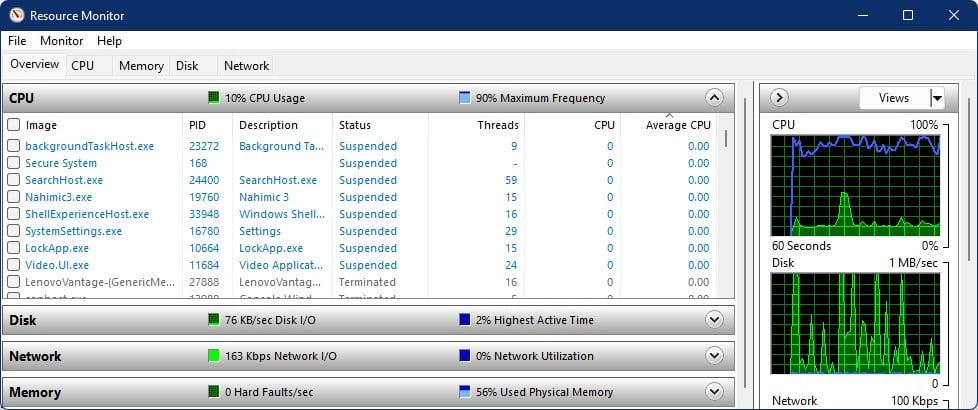978x410 pixels.
Task: Click the green CPU Usage indicator icon
Action: coord(214,98)
